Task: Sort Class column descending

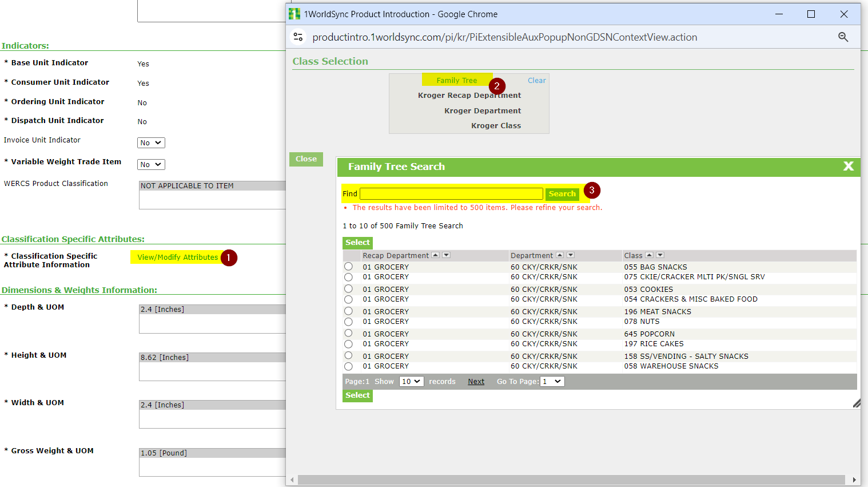Action: 660,255
